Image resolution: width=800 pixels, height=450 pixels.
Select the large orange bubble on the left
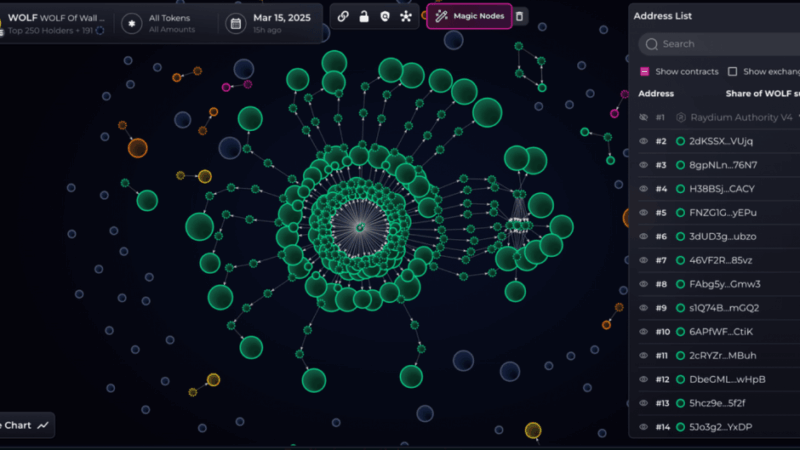(138, 148)
